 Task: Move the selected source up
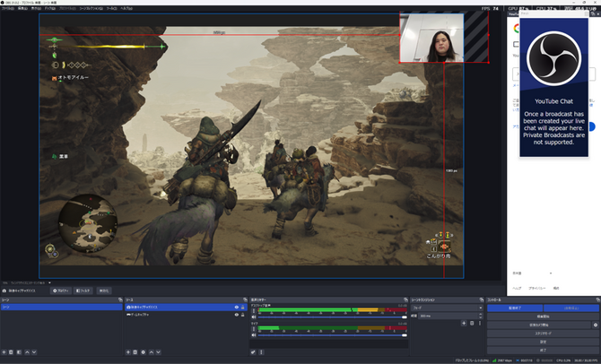point(152,351)
